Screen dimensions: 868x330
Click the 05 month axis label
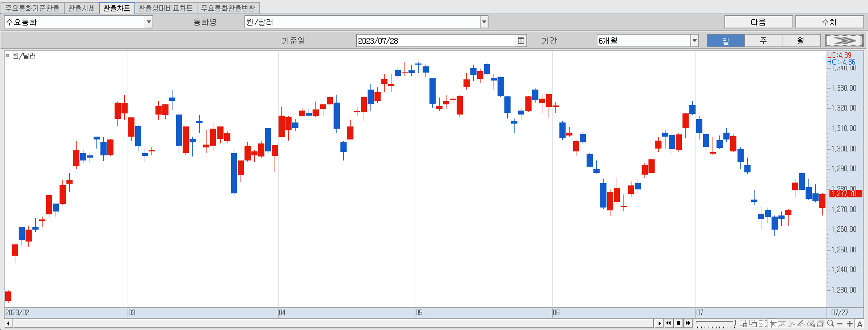[419, 312]
